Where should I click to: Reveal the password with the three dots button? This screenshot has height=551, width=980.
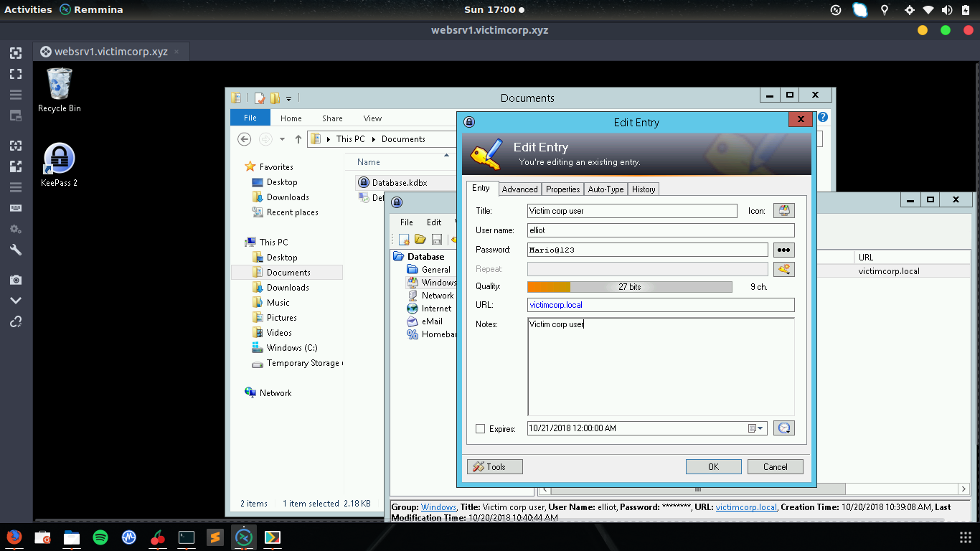coord(783,250)
